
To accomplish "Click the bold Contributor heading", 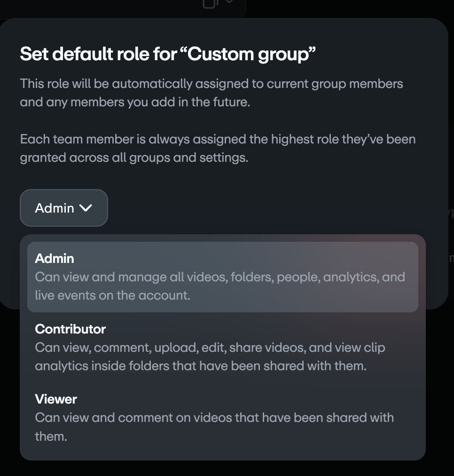I will pyautogui.click(x=70, y=329).
